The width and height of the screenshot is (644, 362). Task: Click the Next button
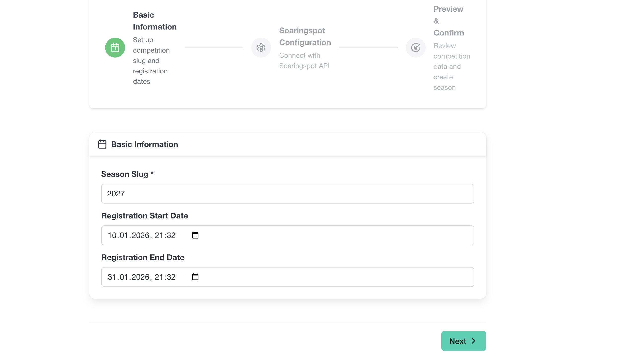click(463, 341)
